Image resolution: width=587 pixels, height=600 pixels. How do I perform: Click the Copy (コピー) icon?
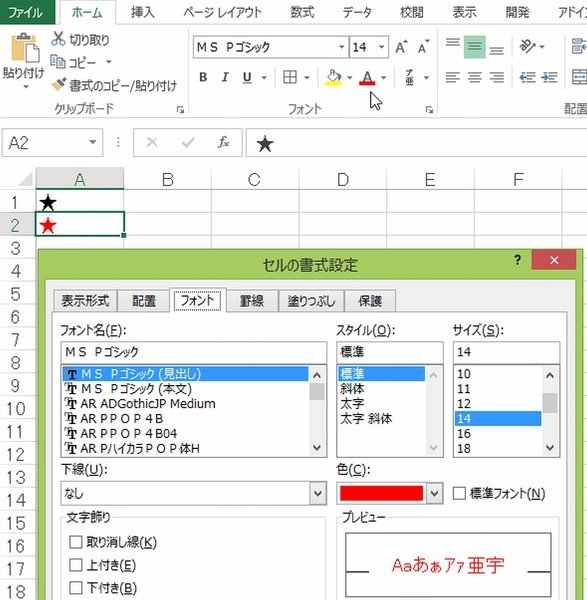(58, 62)
